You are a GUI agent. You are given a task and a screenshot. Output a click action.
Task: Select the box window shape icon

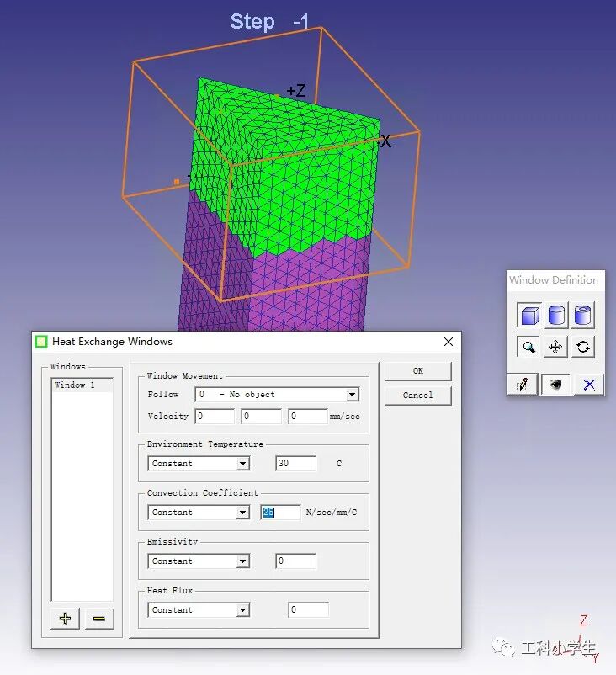pos(529,315)
